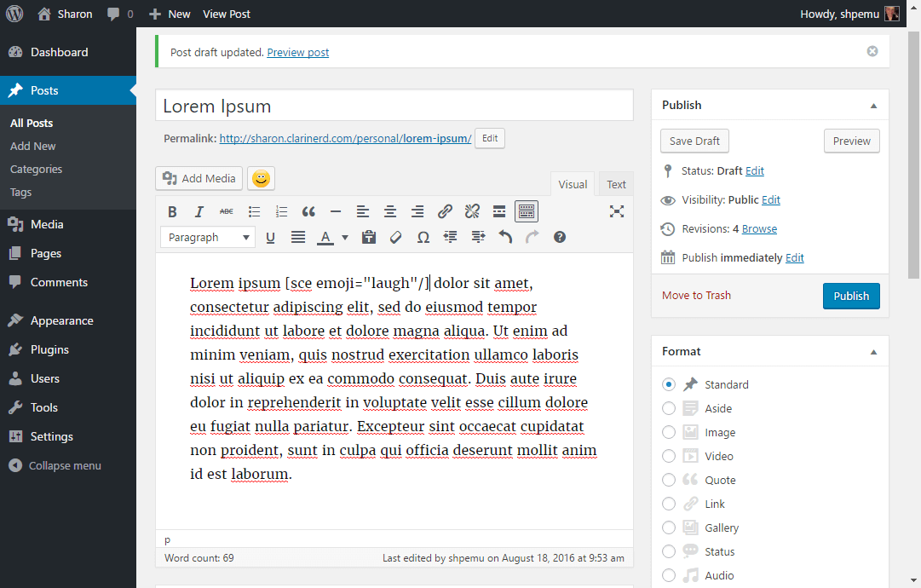The image size is (921, 588).
Task: Undo last edit with arrow icon
Action: pyautogui.click(x=505, y=237)
